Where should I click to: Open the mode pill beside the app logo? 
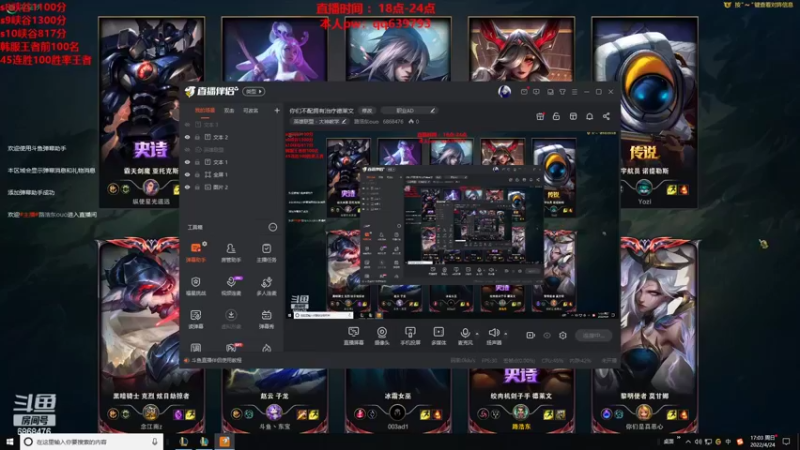(254, 92)
